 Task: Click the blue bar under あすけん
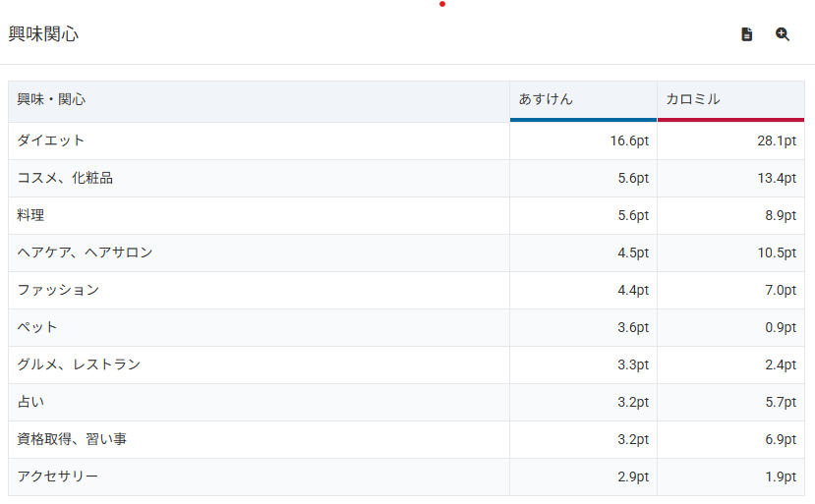[x=583, y=120]
